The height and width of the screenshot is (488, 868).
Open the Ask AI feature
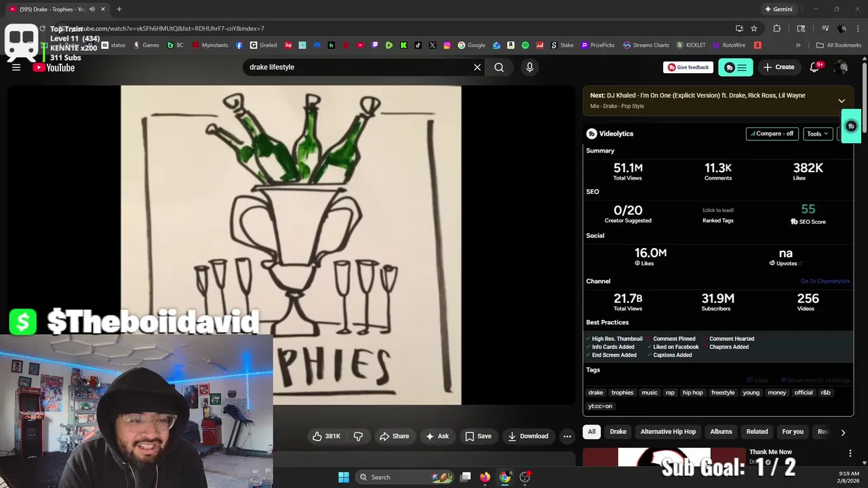pyautogui.click(x=437, y=436)
